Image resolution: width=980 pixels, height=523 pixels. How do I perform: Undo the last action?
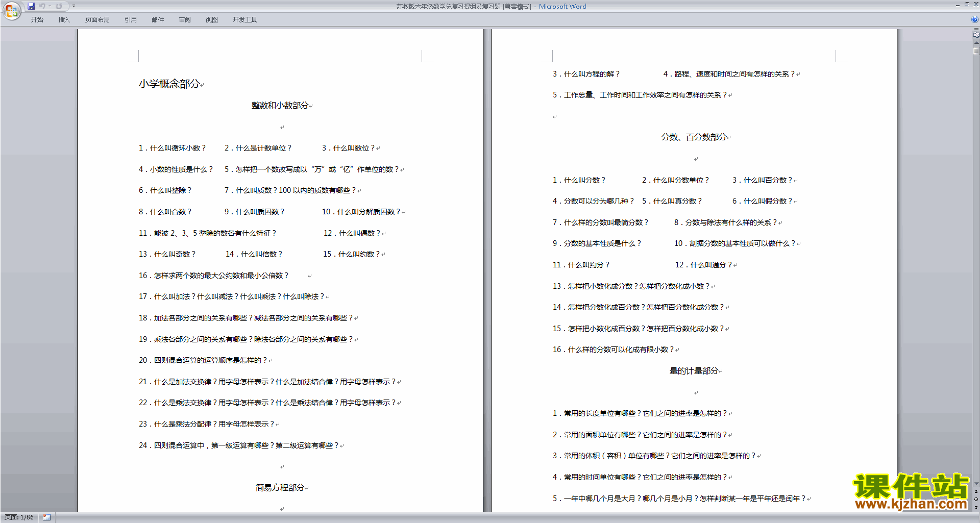[x=42, y=6]
